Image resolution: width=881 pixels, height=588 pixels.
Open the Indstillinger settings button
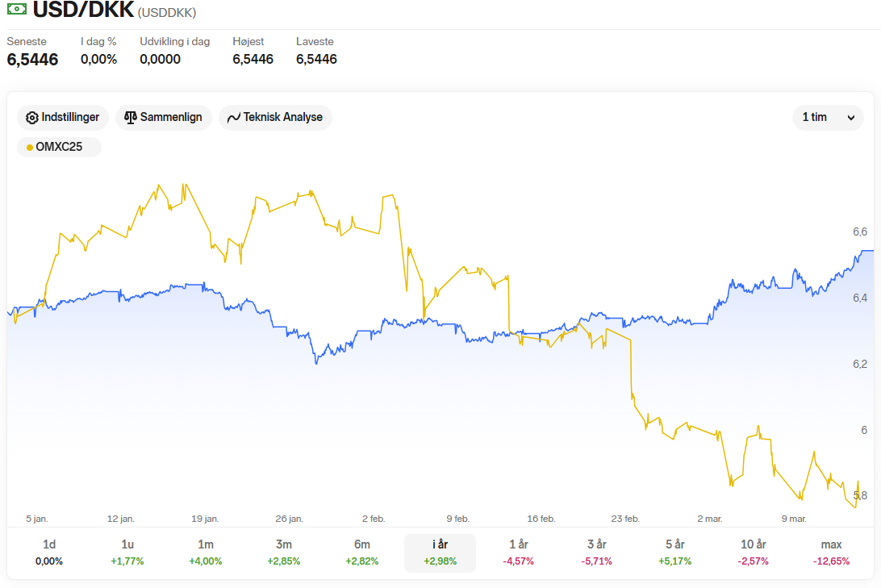click(x=63, y=118)
